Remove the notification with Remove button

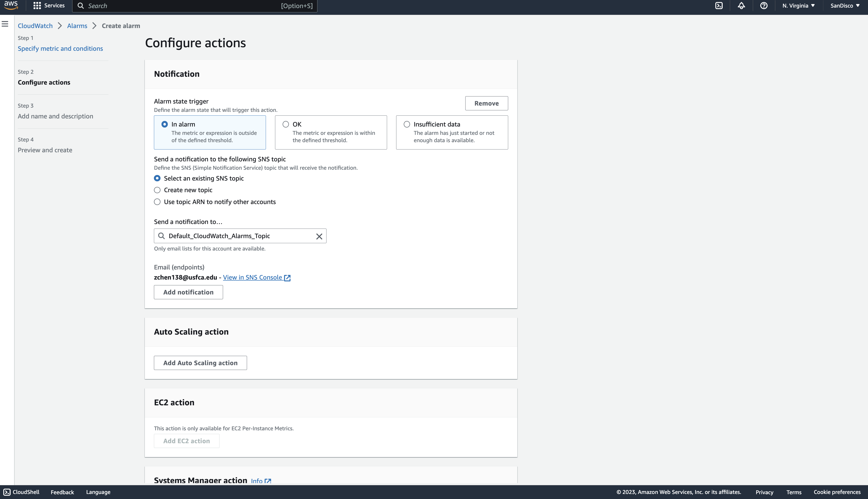[x=486, y=104]
